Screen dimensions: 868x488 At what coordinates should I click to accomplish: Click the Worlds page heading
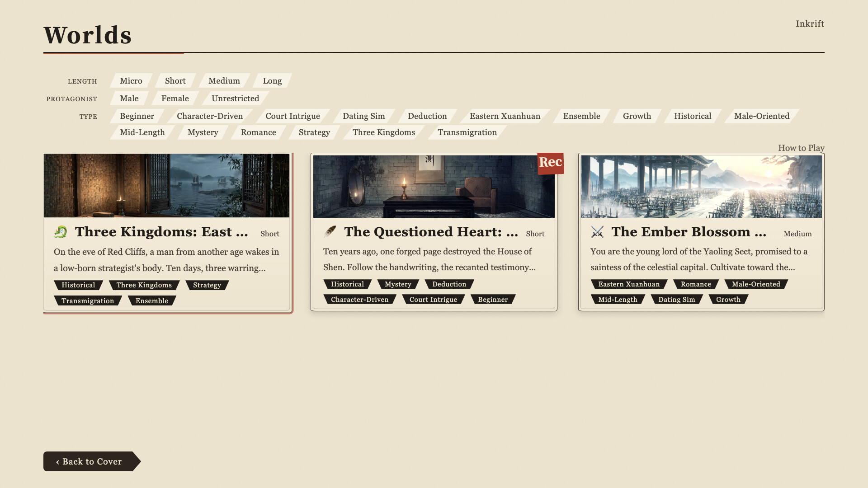[x=88, y=35]
